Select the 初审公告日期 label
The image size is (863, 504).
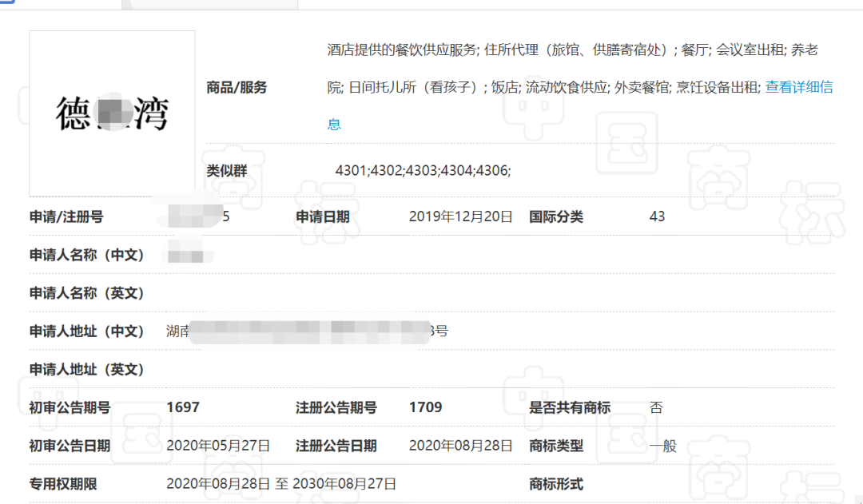coord(70,446)
